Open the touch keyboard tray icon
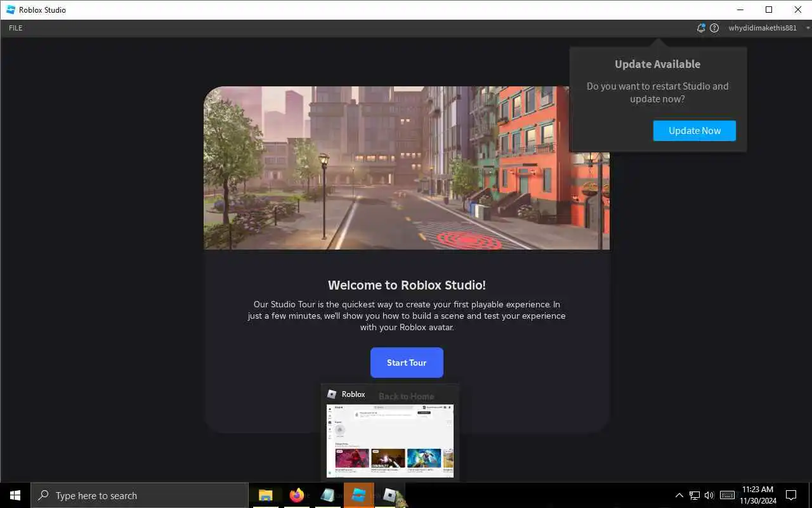 (x=728, y=495)
